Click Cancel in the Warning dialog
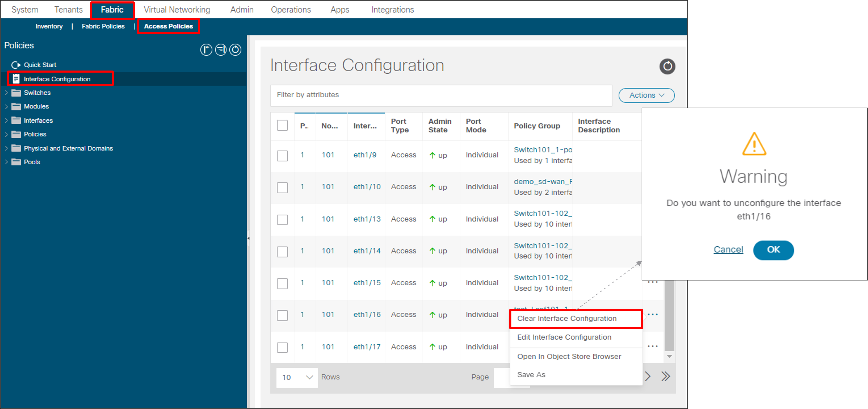This screenshot has width=868, height=409. point(729,250)
